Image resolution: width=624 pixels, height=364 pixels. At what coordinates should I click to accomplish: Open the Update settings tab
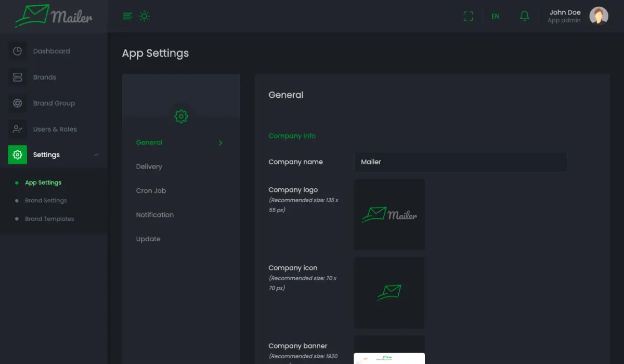pos(148,239)
